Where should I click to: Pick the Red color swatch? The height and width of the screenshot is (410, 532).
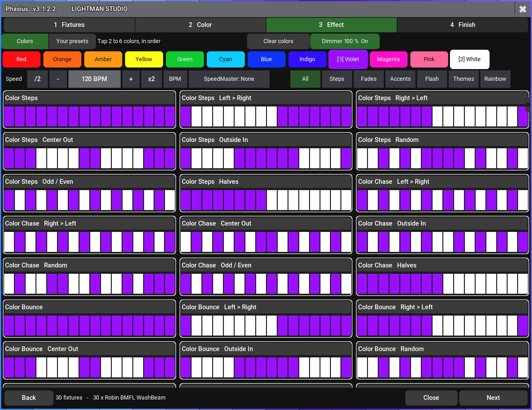point(21,59)
